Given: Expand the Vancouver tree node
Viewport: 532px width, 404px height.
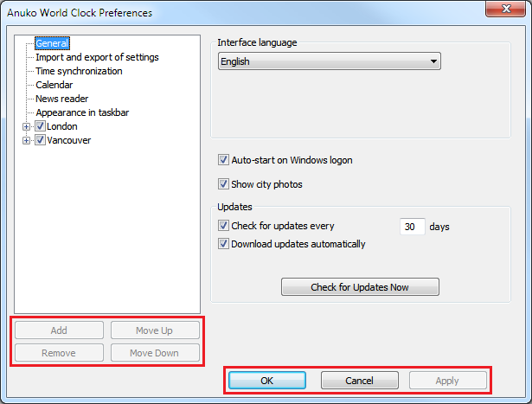Looking at the screenshot, I should pyautogui.click(x=27, y=140).
